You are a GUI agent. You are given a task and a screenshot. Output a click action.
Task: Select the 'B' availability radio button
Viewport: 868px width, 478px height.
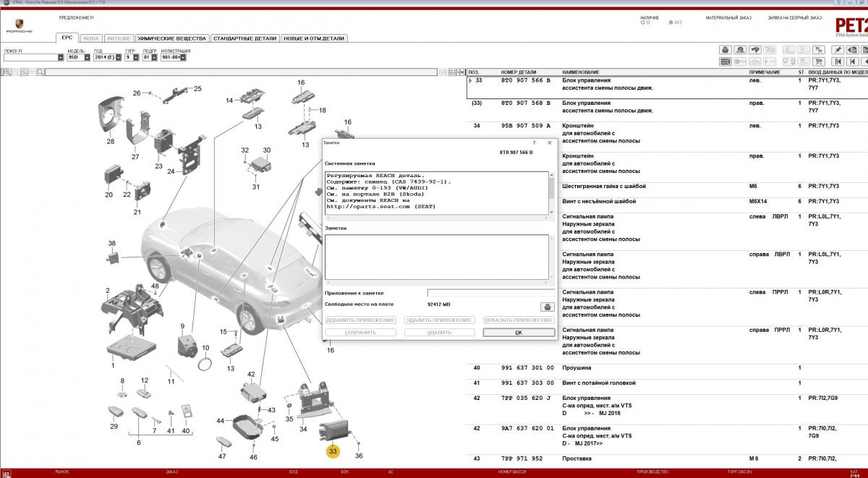(x=642, y=22)
